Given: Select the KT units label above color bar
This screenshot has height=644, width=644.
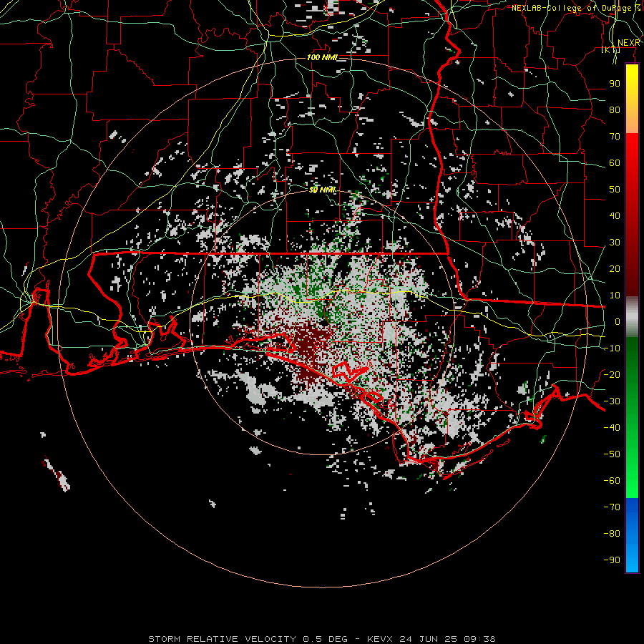Looking at the screenshot, I should pos(611,50).
